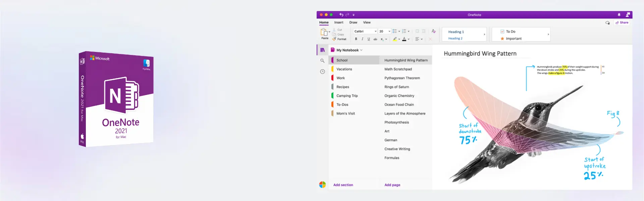Select the Work section
Viewport: 644px width, 201px height.
click(354, 78)
